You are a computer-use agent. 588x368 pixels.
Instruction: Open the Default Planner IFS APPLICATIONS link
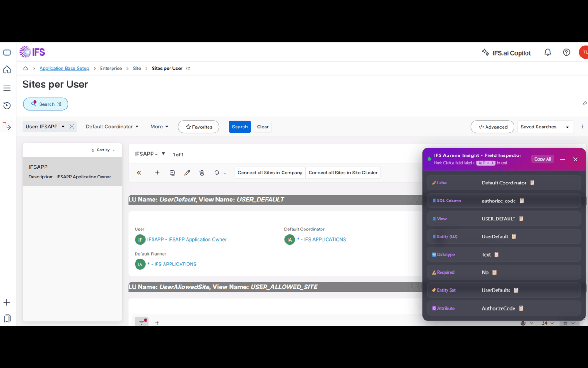(172, 264)
